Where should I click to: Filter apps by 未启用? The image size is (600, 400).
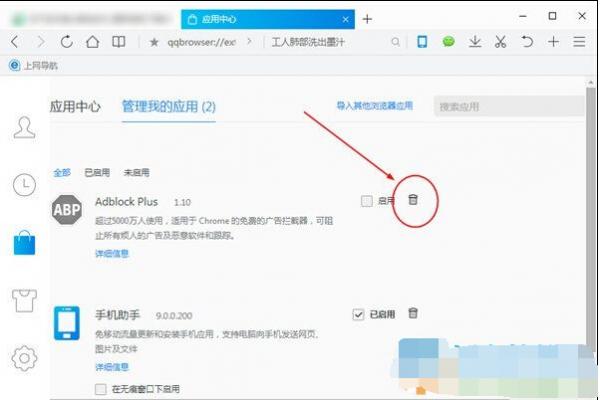[x=137, y=173]
